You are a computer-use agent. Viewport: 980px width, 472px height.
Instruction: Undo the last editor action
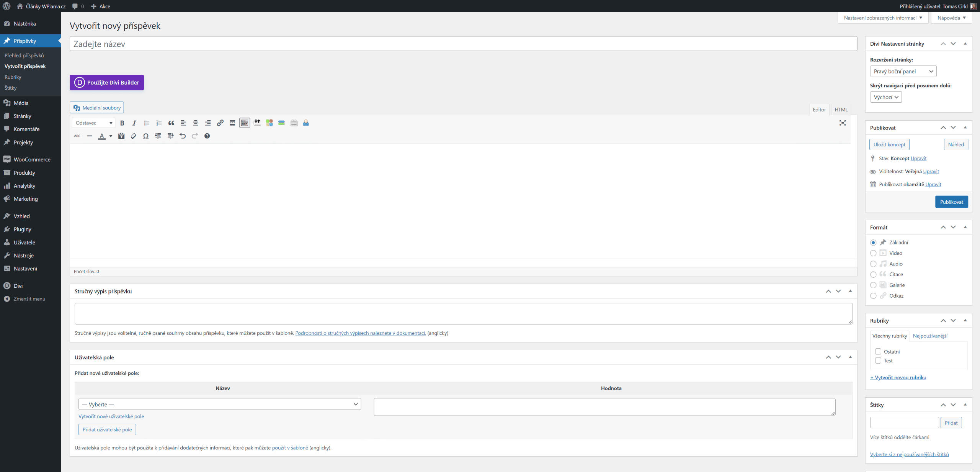(x=183, y=136)
